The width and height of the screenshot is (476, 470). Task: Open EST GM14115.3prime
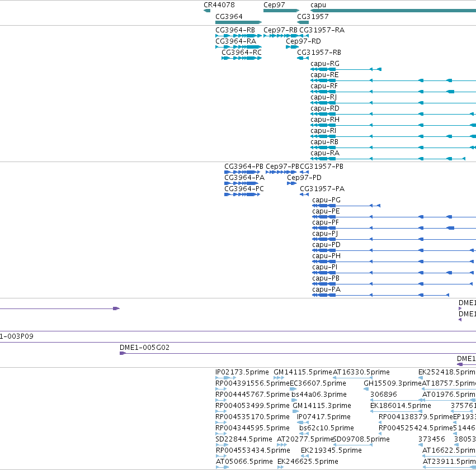[x=322, y=406]
